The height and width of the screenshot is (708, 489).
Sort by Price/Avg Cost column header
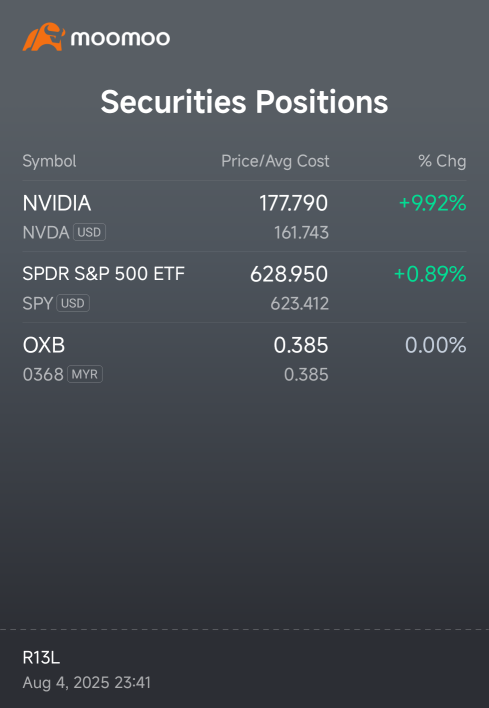(x=275, y=161)
